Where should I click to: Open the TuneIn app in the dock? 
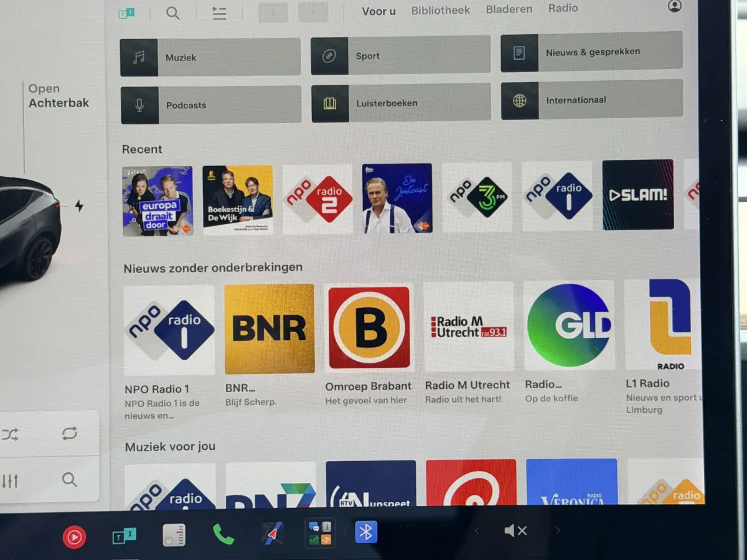click(x=124, y=536)
